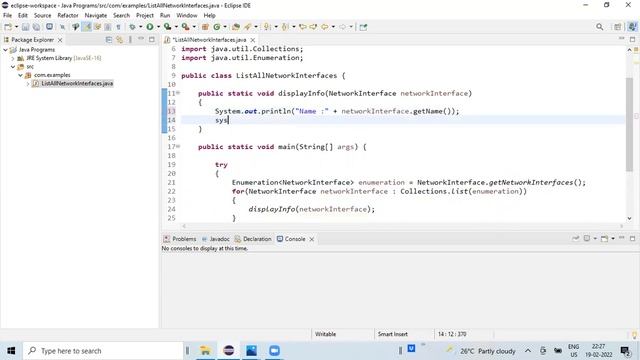Close the Package Explorer view
This screenshot has width=640, height=360.
pos(60,40)
